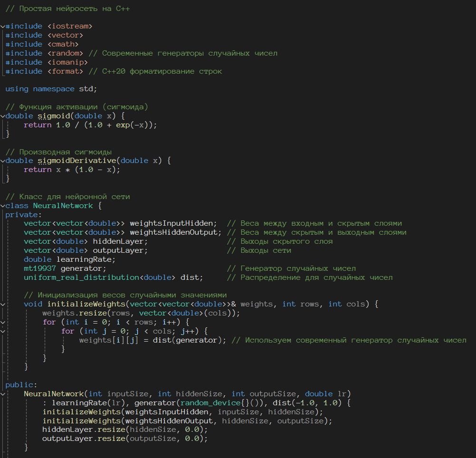The width and height of the screenshot is (476, 458).
Task: Click 'dist(-1.0, 1.0)' initializer
Action: [x=307, y=403]
